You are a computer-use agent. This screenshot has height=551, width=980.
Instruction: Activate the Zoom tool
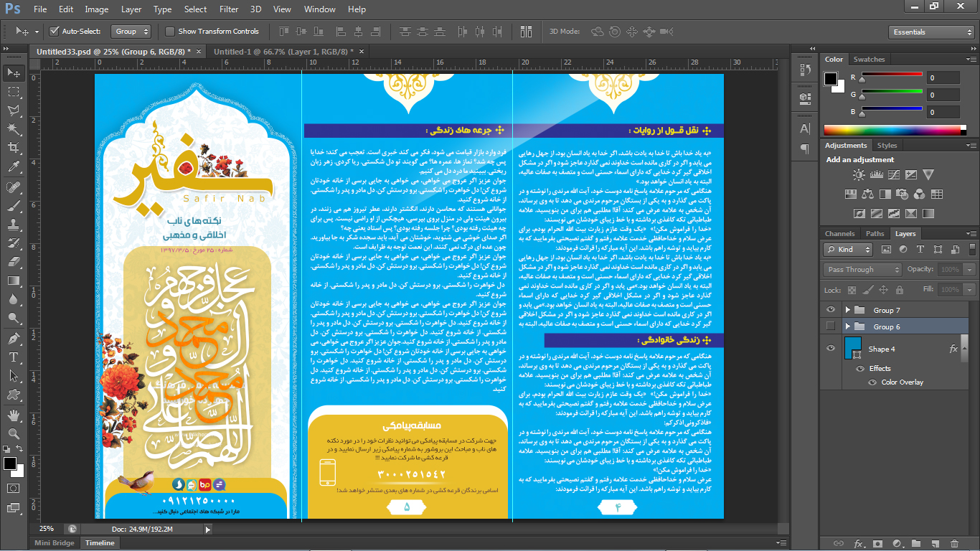(x=14, y=434)
